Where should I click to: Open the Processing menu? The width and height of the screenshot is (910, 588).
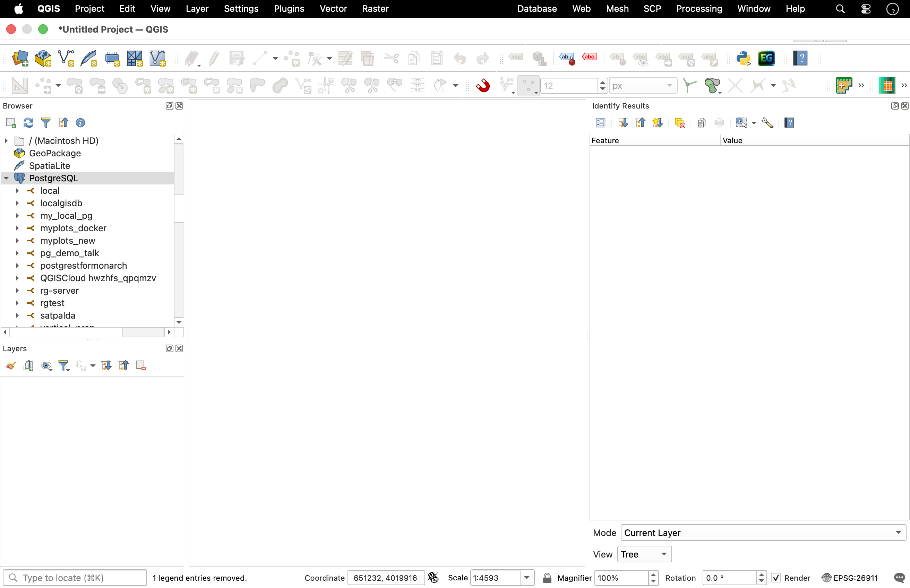(699, 9)
